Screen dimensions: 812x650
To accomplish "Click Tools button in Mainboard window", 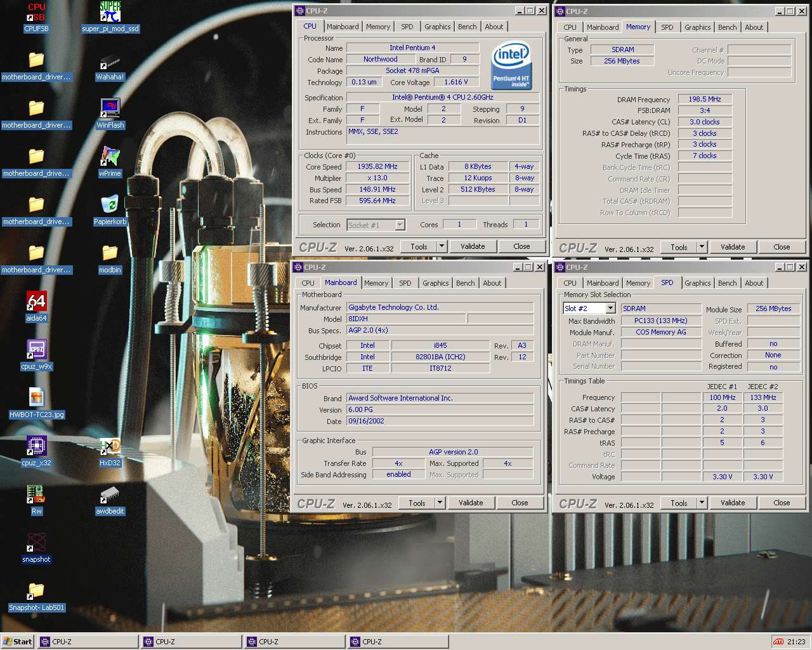I will [417, 503].
